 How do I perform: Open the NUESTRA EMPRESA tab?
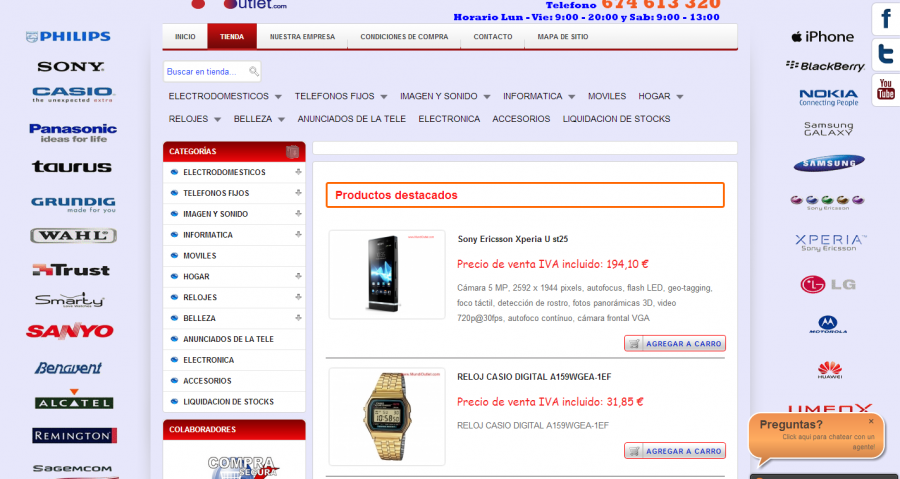coord(302,37)
